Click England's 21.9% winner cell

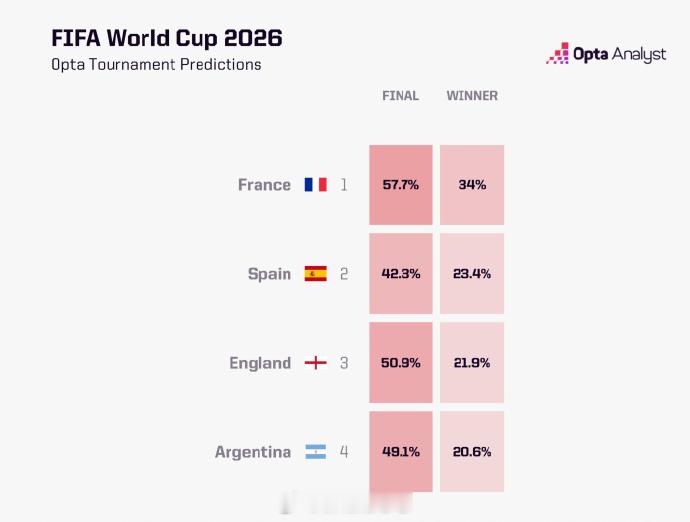[472, 363]
